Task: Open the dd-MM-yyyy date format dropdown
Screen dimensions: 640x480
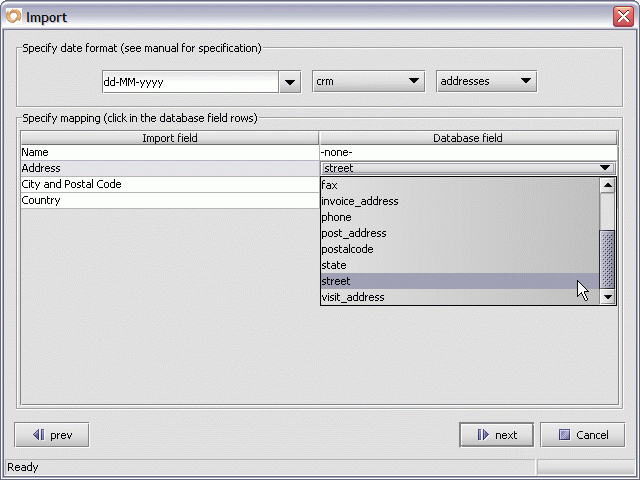Action: pyautogui.click(x=289, y=82)
